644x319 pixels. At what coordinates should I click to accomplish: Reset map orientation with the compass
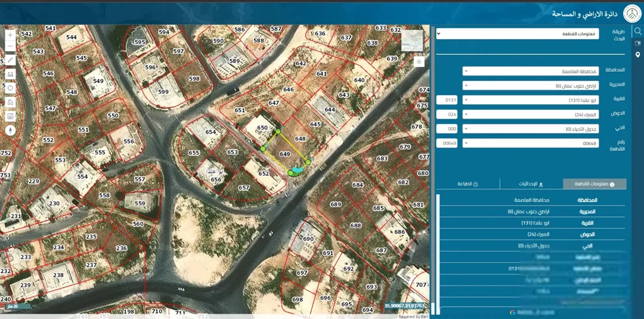pos(10,131)
